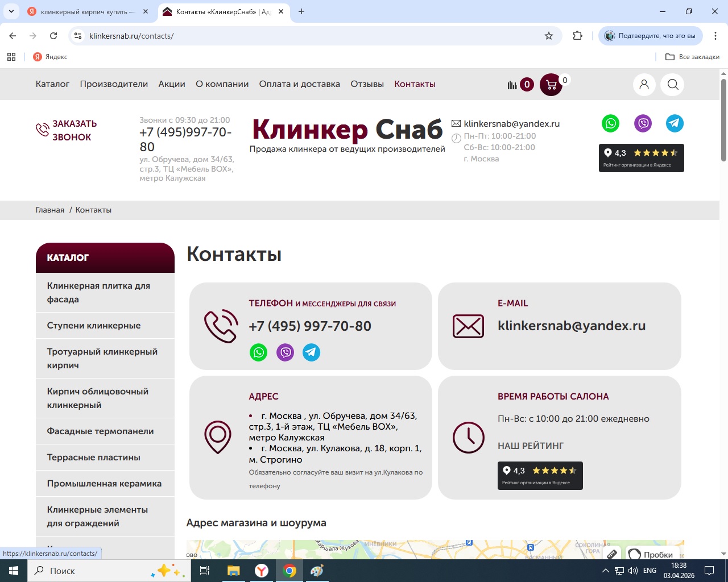Open the Windows notification center
The width and height of the screenshot is (728, 582).
709,571
